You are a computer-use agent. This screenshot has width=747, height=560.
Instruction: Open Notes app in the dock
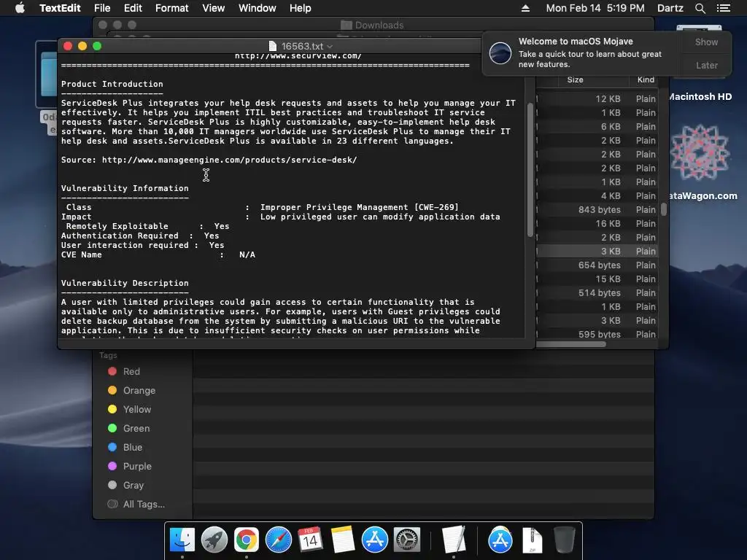point(343,540)
